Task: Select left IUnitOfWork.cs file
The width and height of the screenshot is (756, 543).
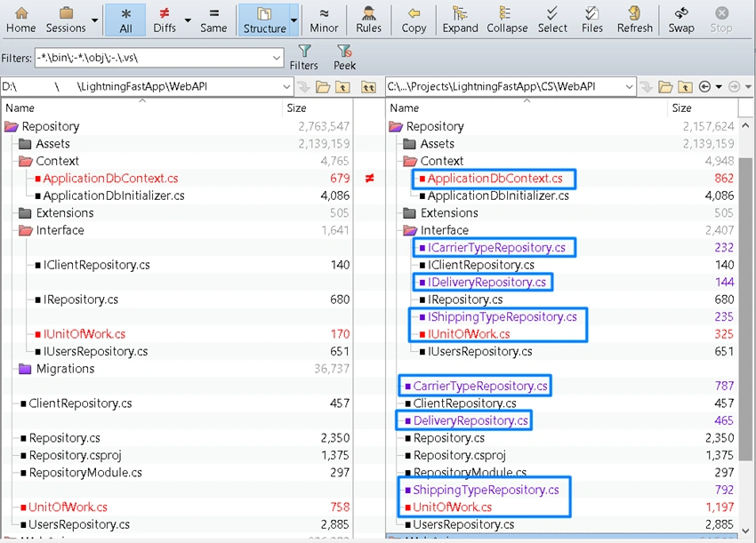Action: pos(84,334)
